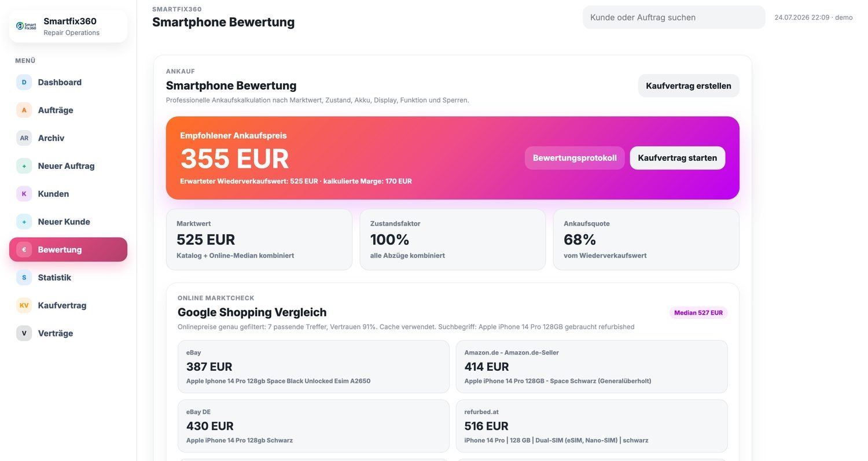Click the green plus icon for Neuer Auftrag
The height and width of the screenshot is (461, 868).
click(x=24, y=166)
